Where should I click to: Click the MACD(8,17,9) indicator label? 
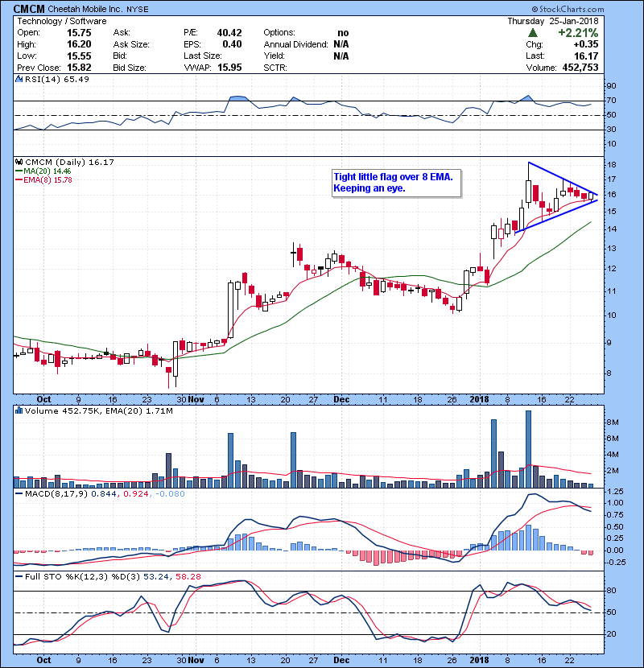[x=56, y=494]
